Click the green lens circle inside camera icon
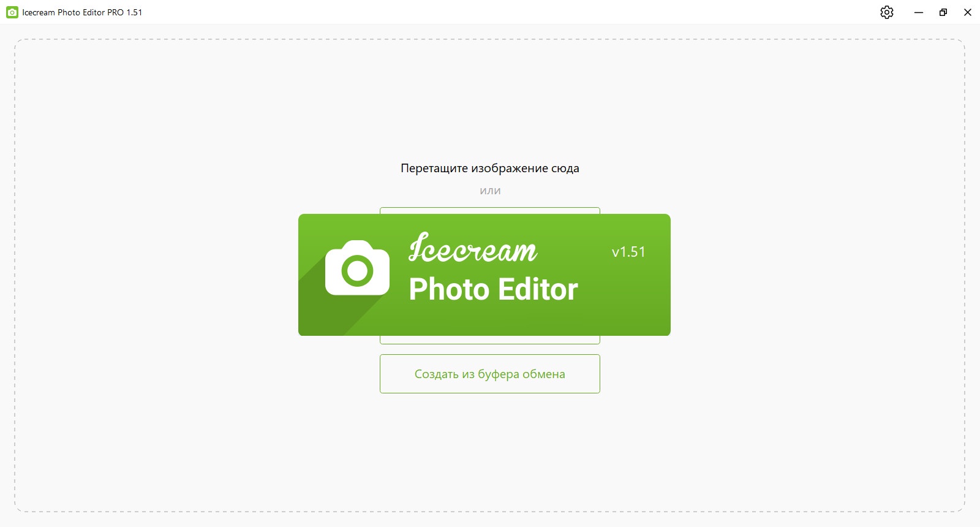 pos(357,271)
